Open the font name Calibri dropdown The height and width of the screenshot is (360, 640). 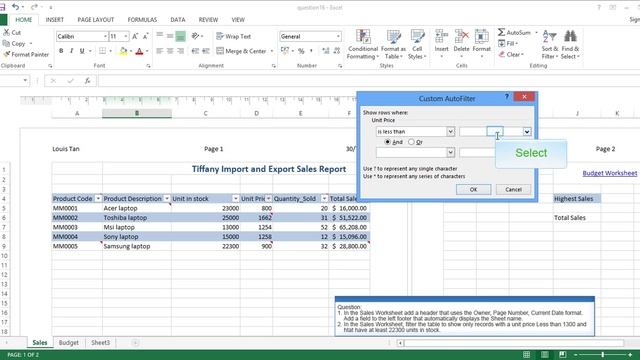105,36
